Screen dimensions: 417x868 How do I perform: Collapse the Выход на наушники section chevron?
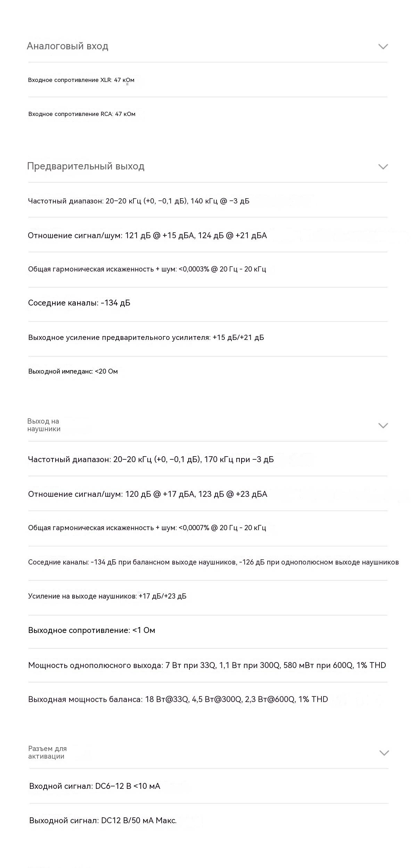pos(383,426)
